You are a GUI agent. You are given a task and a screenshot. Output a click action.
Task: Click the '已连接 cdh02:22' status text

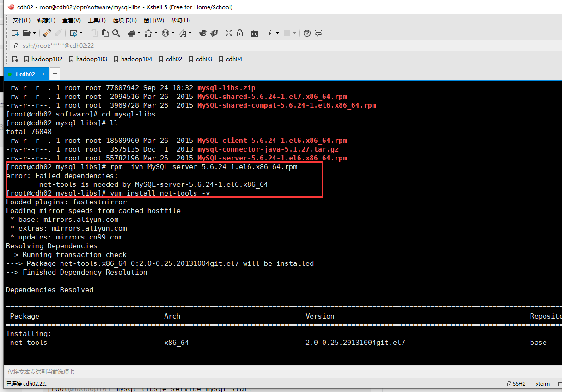[27, 384]
